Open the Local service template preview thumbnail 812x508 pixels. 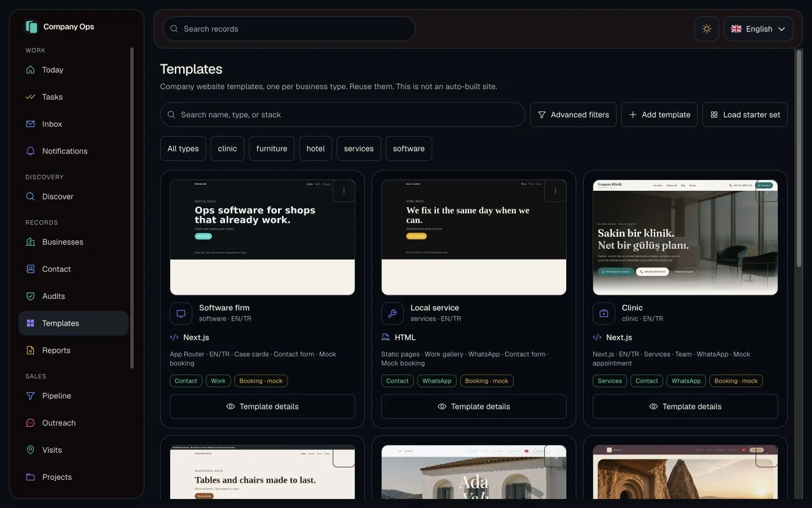pyautogui.click(x=474, y=238)
